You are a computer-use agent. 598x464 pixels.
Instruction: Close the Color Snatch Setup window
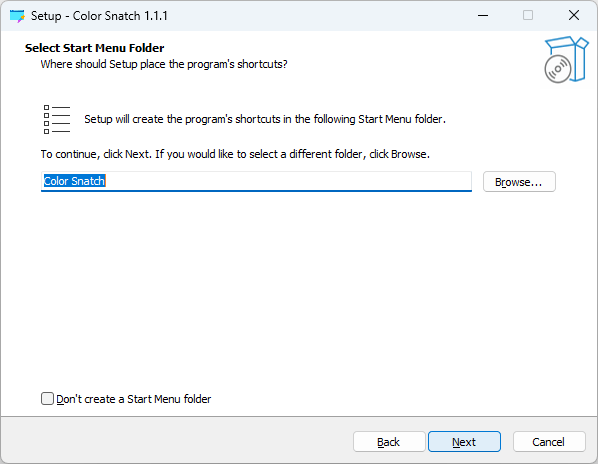click(574, 16)
